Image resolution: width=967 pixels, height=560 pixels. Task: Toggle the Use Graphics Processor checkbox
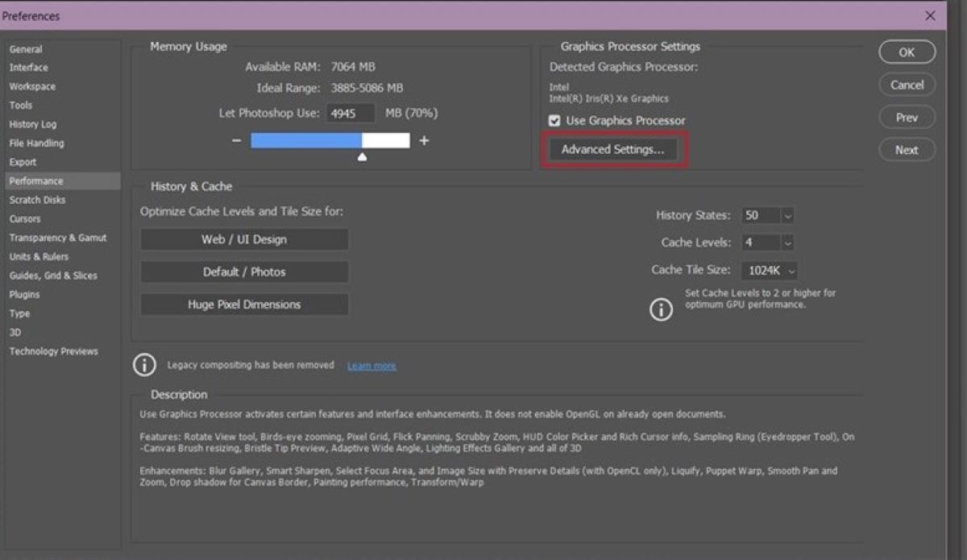pyautogui.click(x=554, y=121)
